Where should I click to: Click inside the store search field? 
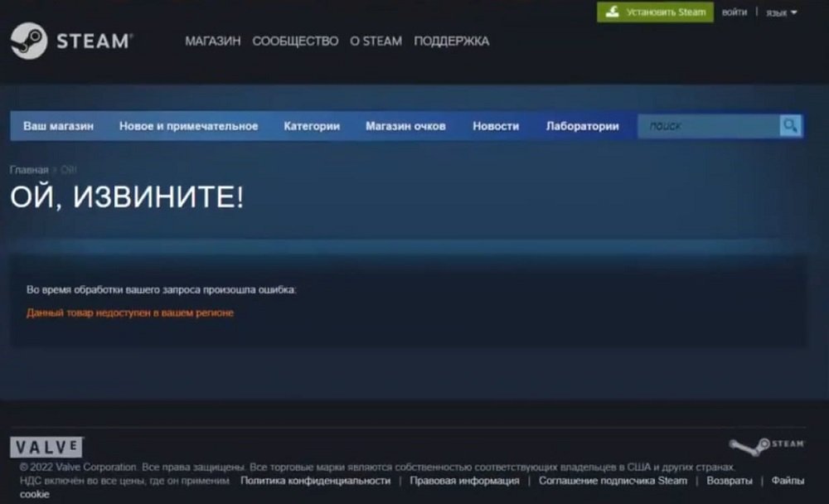point(708,126)
